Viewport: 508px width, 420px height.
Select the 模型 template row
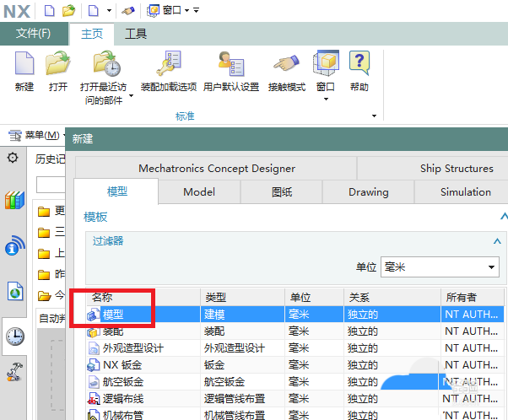pyautogui.click(x=295, y=314)
